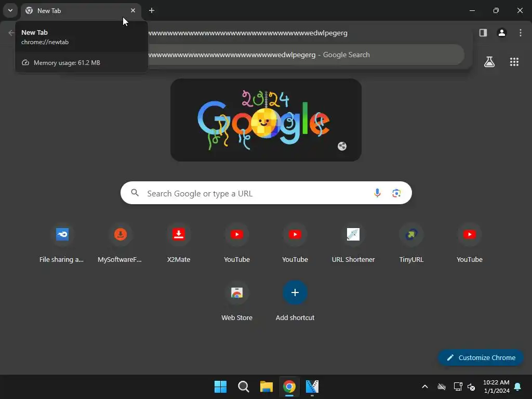
Task: Click the search magnifier in the search box
Action: (x=135, y=193)
